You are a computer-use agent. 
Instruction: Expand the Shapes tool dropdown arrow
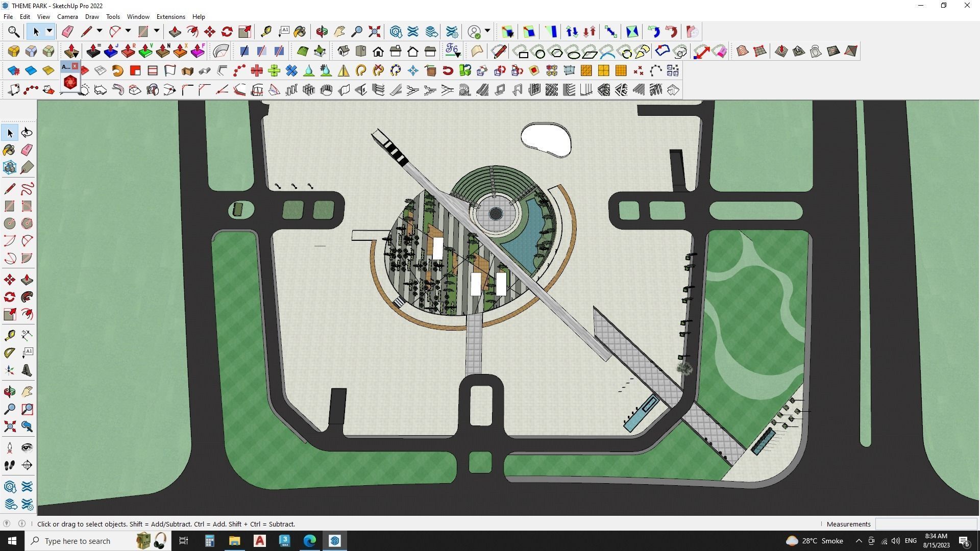tap(157, 32)
